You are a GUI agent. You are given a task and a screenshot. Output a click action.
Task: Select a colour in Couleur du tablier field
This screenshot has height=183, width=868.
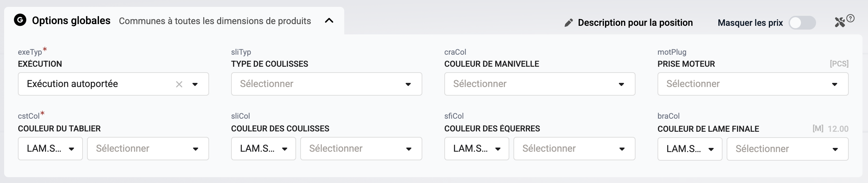point(148,149)
